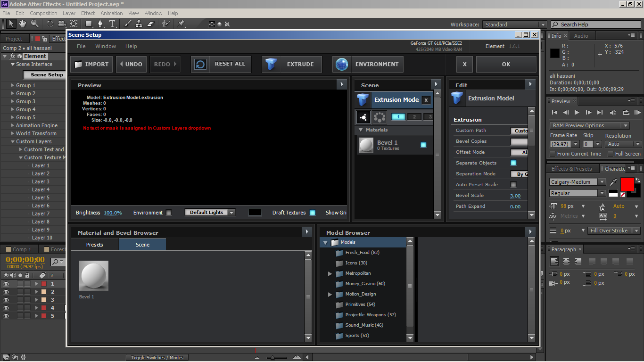Hide timeline layer 1 eye toggle

click(x=6, y=284)
